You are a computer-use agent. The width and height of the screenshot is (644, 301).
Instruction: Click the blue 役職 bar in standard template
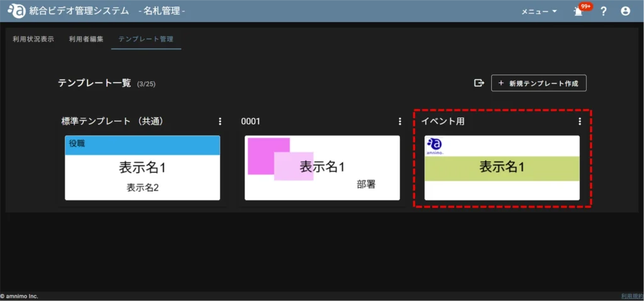142,144
